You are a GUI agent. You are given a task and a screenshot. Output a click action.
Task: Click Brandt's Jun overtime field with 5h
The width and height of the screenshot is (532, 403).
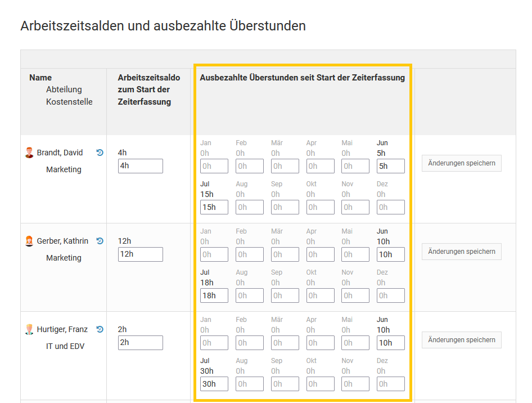pos(390,166)
